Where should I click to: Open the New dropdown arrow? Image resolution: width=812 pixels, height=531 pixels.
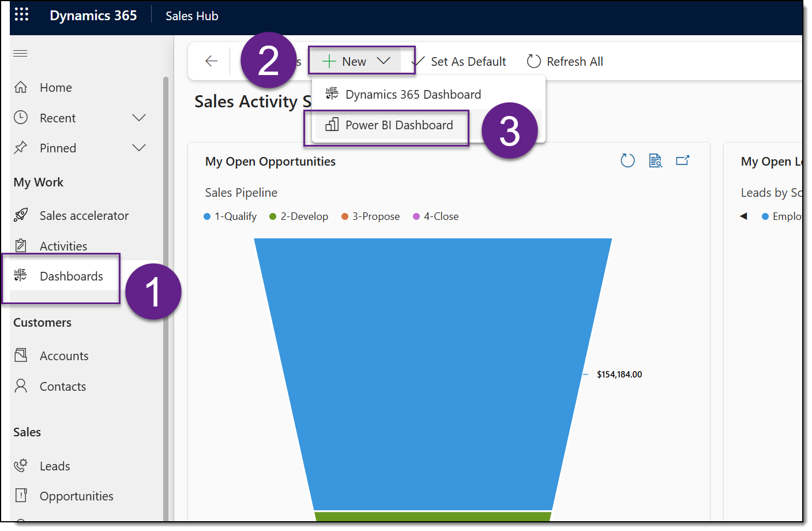[384, 61]
